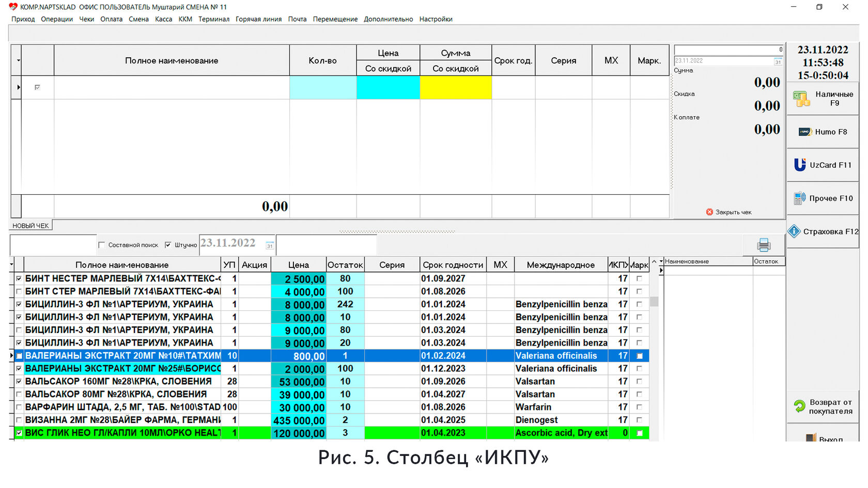
Task: Click the cyan Цена cell in receipt
Action: click(388, 87)
